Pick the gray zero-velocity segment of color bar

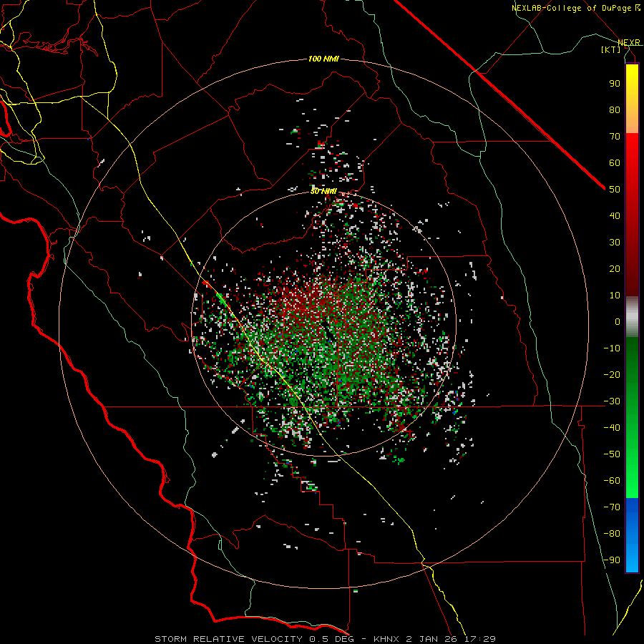632,317
